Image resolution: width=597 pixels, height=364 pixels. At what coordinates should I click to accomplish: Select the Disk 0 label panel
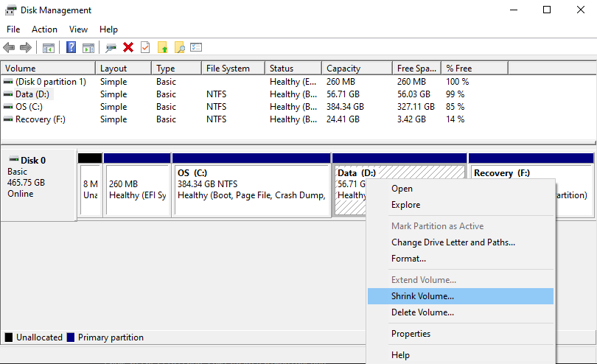(x=38, y=185)
